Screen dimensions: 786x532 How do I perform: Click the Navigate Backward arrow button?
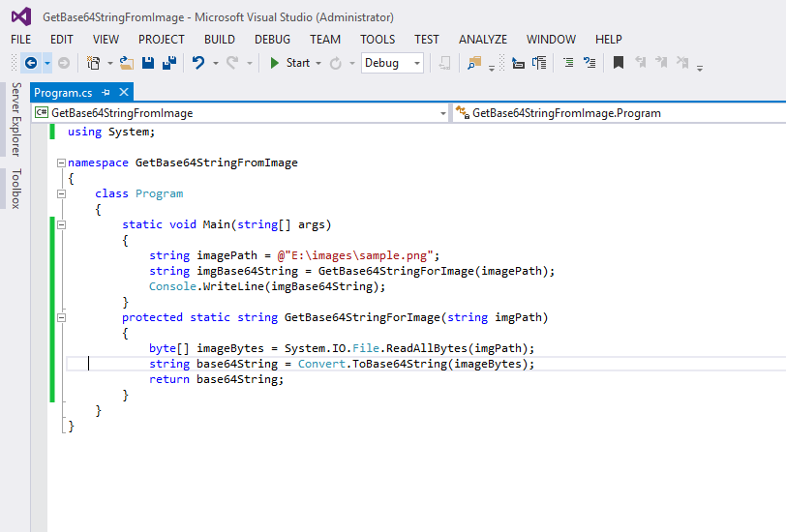click(30, 63)
